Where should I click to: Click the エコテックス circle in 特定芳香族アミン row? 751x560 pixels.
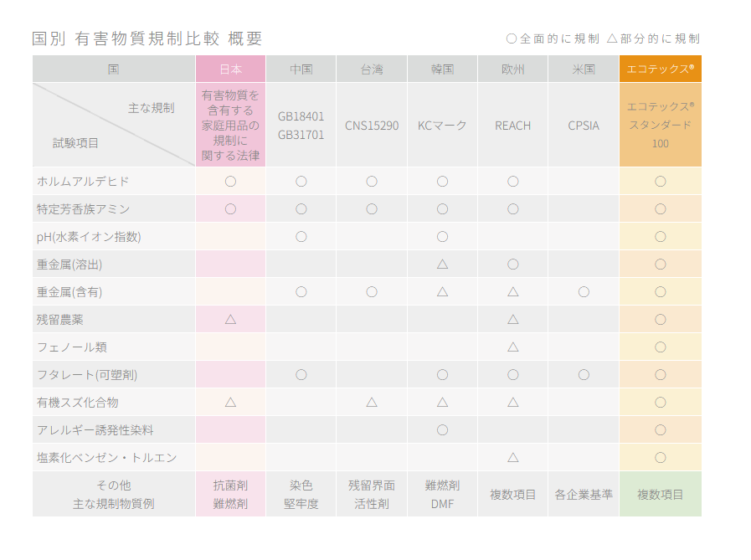coord(660,208)
